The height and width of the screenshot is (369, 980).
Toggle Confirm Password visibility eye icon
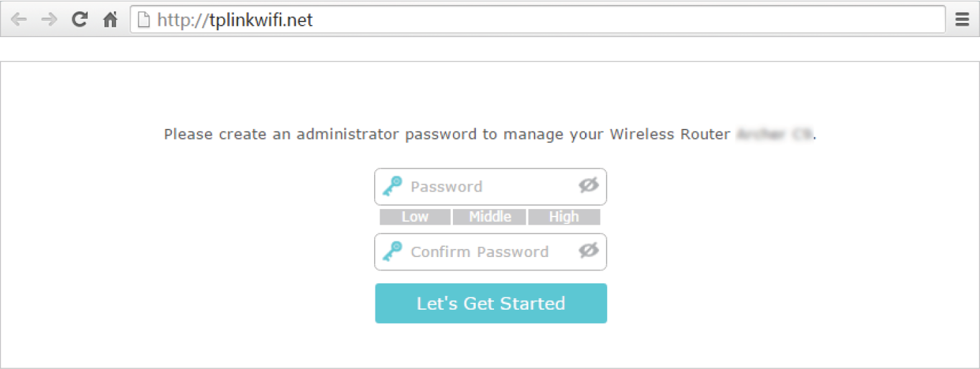tap(588, 250)
